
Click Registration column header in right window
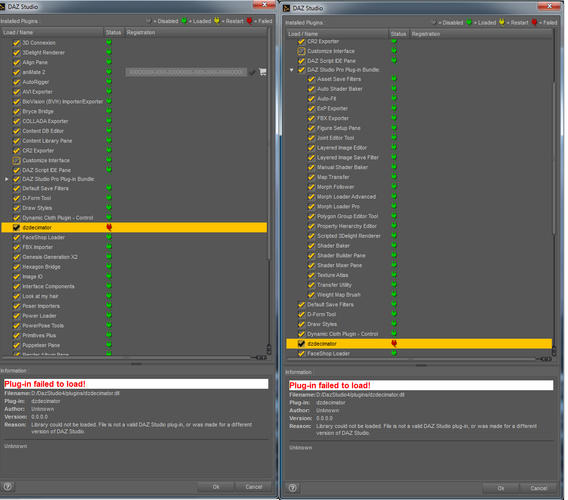[x=481, y=34]
